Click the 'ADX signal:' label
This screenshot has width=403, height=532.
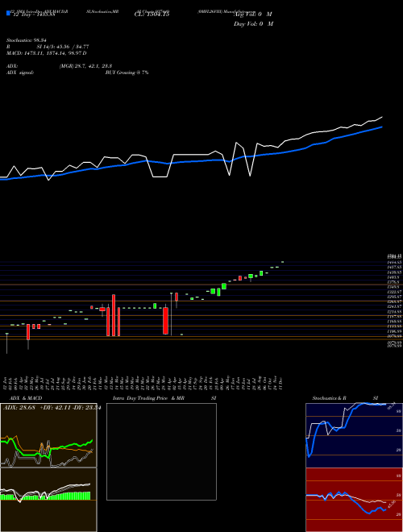click(20, 73)
